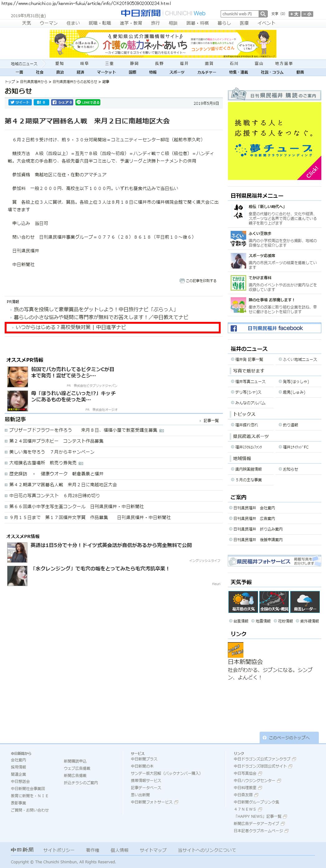Open 47NEWS external link
The width and height of the screenshot is (326, 868).
click(x=246, y=809)
